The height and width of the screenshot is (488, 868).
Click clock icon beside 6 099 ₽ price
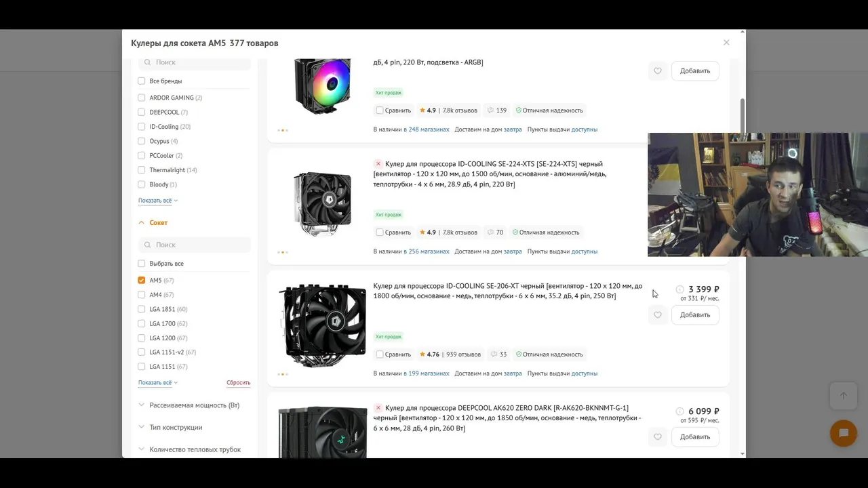680,411
